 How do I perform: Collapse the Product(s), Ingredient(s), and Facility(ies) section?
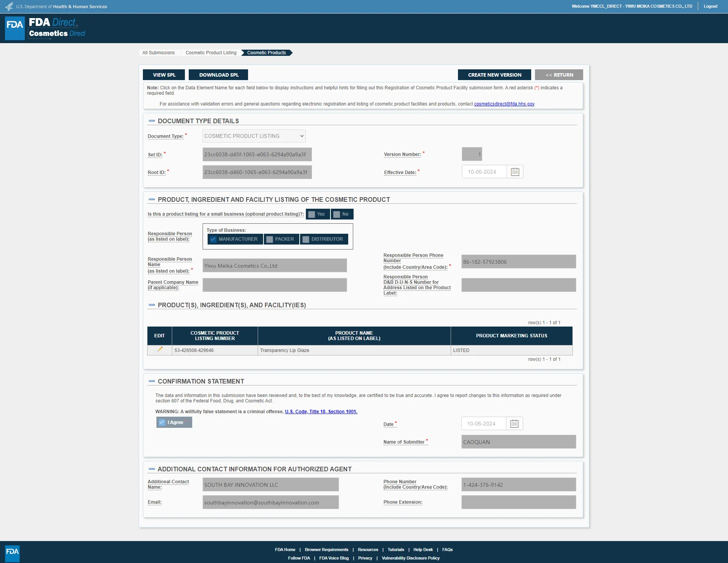pos(152,305)
